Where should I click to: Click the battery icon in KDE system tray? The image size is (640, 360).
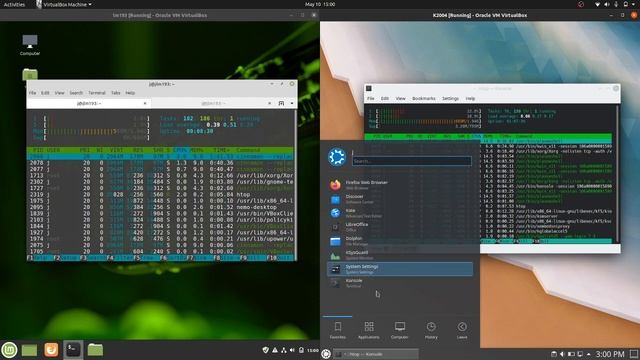[x=571, y=354]
